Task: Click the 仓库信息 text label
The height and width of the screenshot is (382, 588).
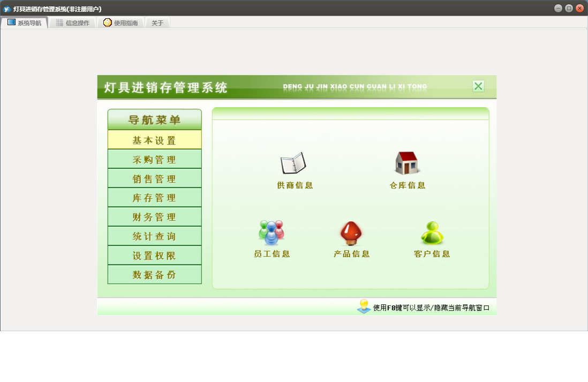Action: pyautogui.click(x=408, y=185)
